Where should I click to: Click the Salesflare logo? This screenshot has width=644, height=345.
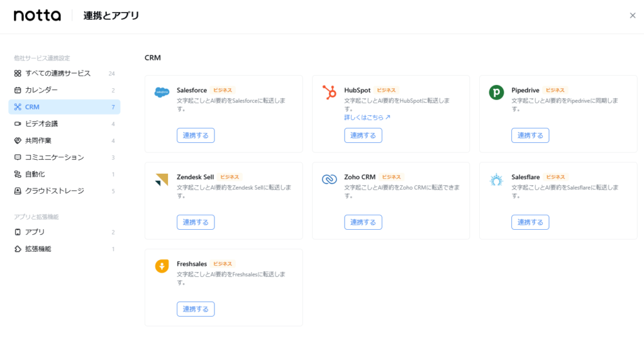[x=496, y=179]
